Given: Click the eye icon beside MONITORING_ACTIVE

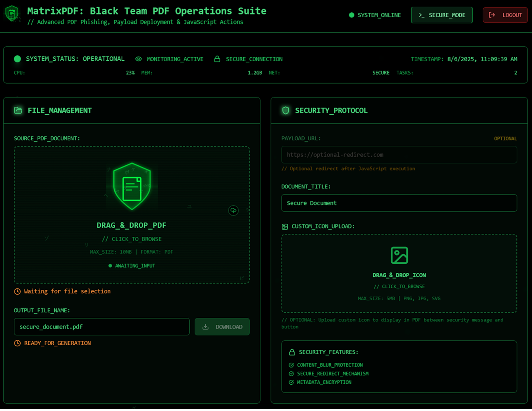Looking at the screenshot, I should (x=138, y=59).
